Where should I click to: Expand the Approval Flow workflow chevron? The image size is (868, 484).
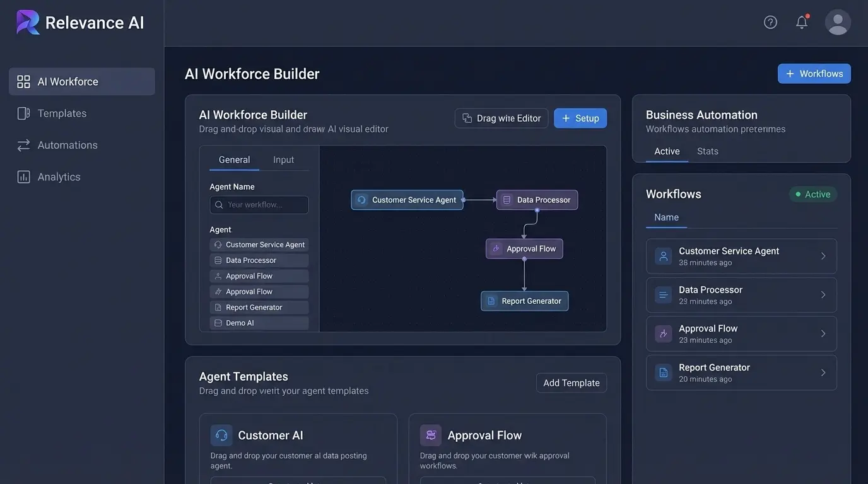(823, 334)
